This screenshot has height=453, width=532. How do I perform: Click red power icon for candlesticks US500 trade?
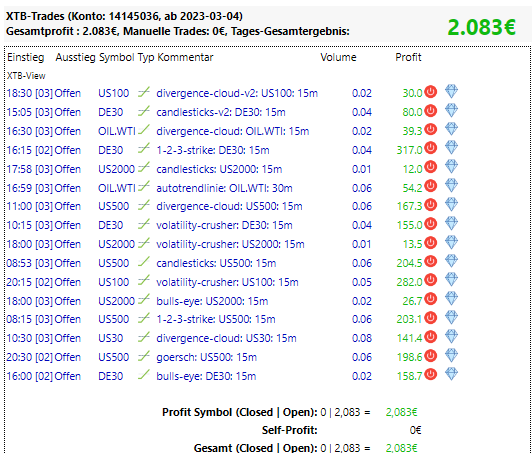(x=430, y=262)
